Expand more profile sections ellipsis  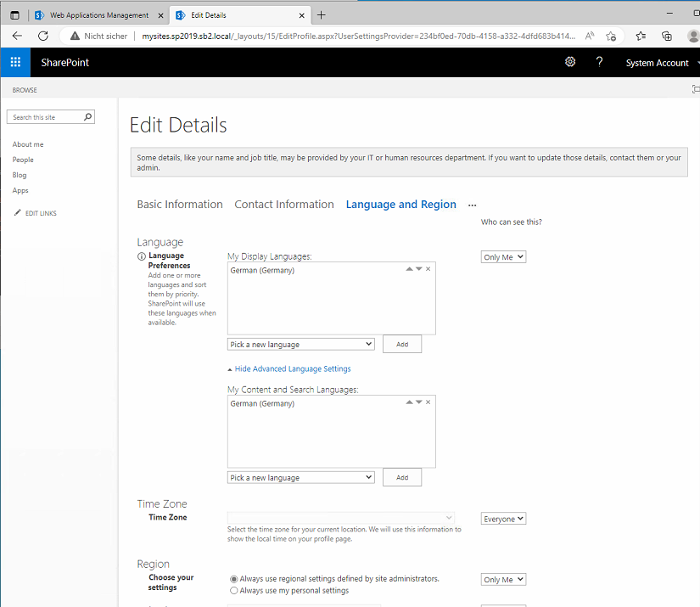click(473, 205)
